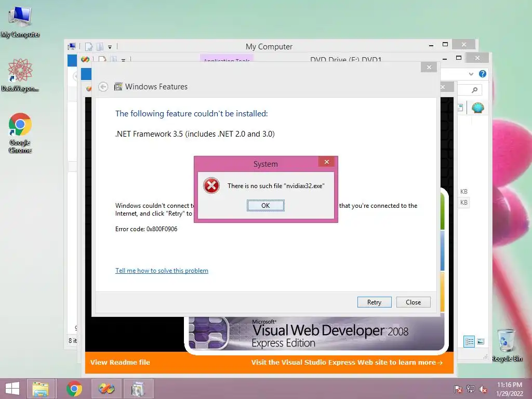Click My Computer window system icon

coord(72,46)
